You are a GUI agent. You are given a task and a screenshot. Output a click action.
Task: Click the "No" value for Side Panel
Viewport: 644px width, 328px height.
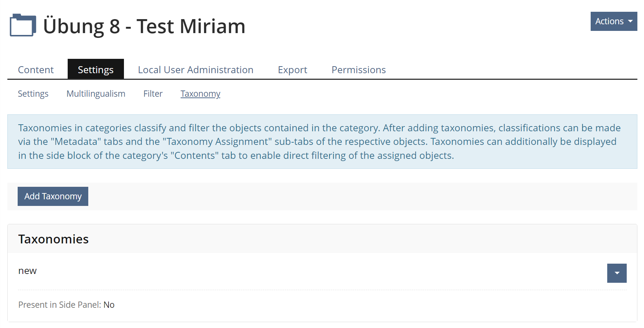109,305
